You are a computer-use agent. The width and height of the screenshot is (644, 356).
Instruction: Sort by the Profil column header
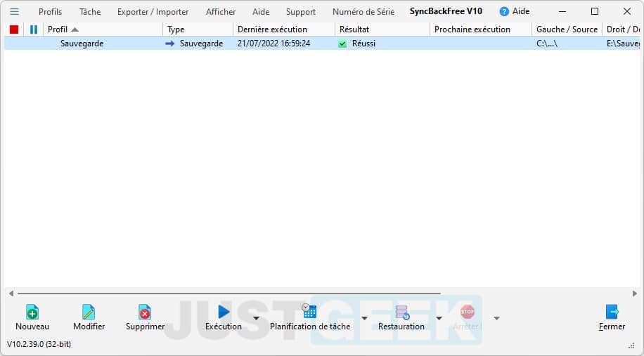pos(103,29)
